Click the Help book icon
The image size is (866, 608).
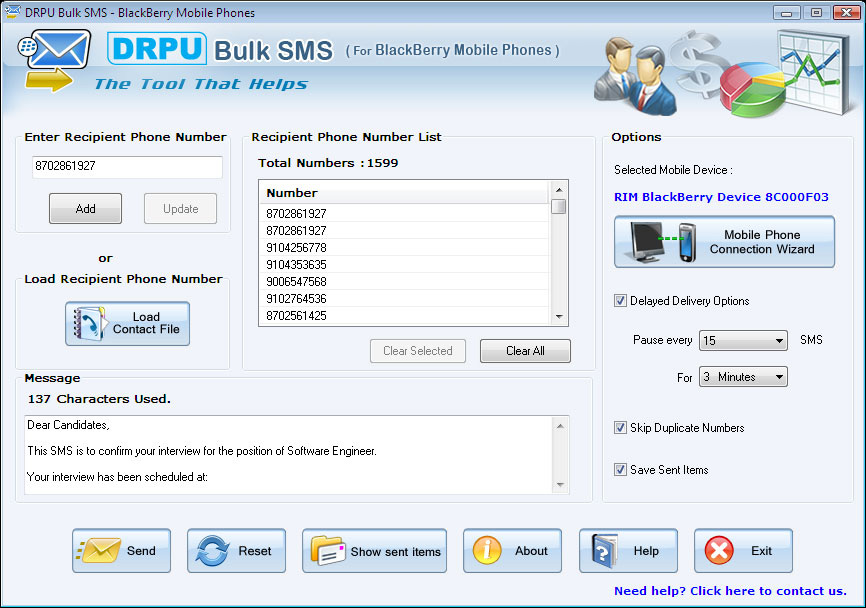pos(604,551)
